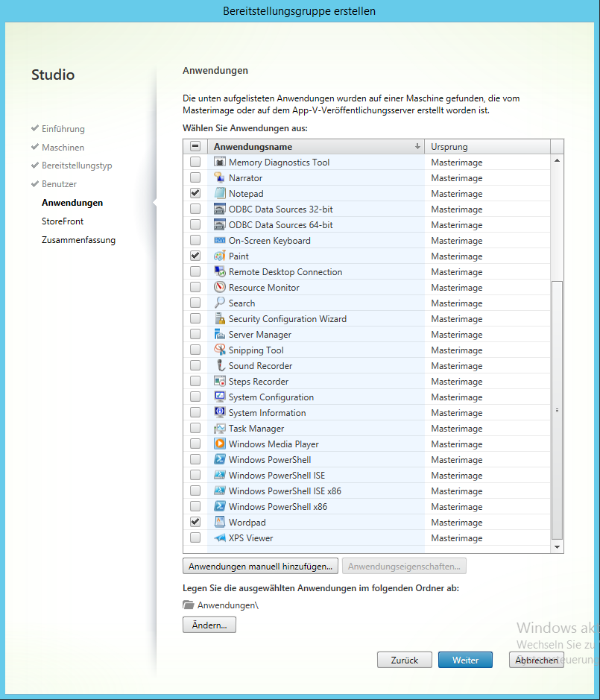The height and width of the screenshot is (700, 600).
Task: Click the ODBC Data Sources 32-bit icon
Action: 219,209
